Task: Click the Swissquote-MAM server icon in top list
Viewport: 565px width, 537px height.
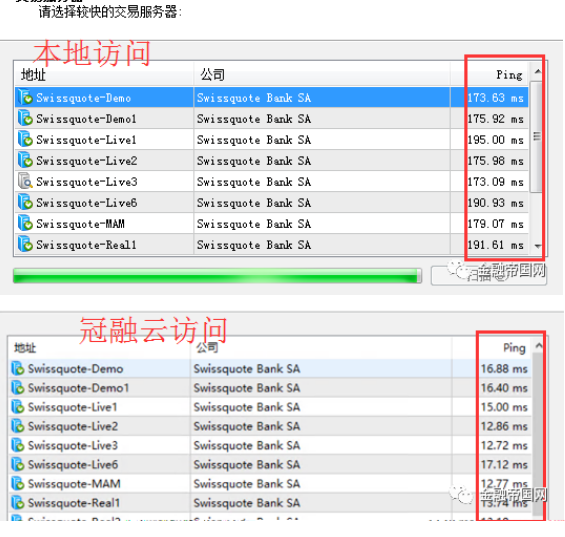Action: 25,223
